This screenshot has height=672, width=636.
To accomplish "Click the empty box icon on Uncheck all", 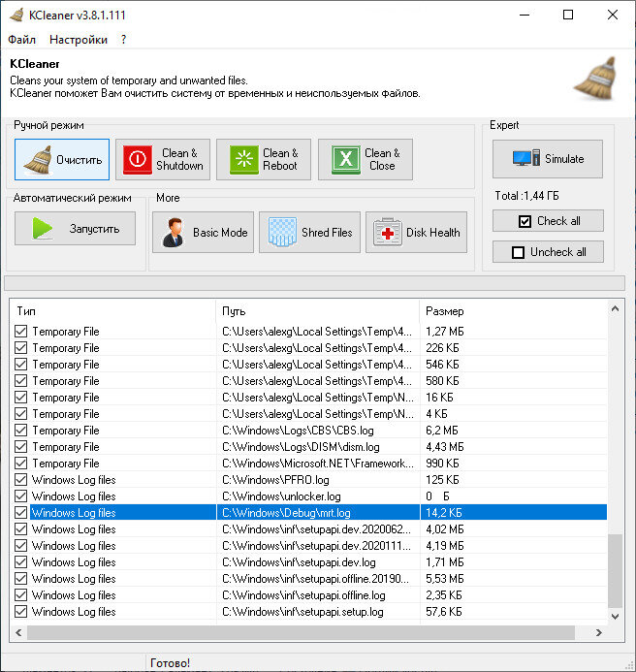I will pyautogui.click(x=518, y=252).
